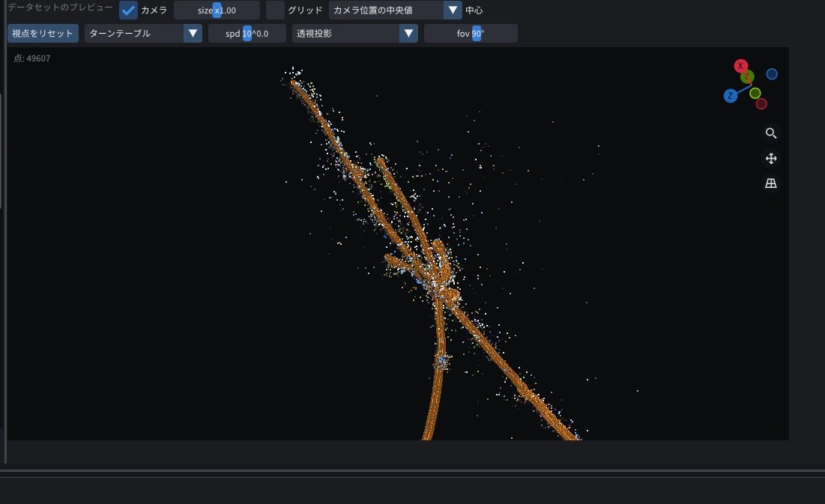Click the dark red negative-X gizmo circle
Viewport: 825px width, 504px height.
pos(761,103)
